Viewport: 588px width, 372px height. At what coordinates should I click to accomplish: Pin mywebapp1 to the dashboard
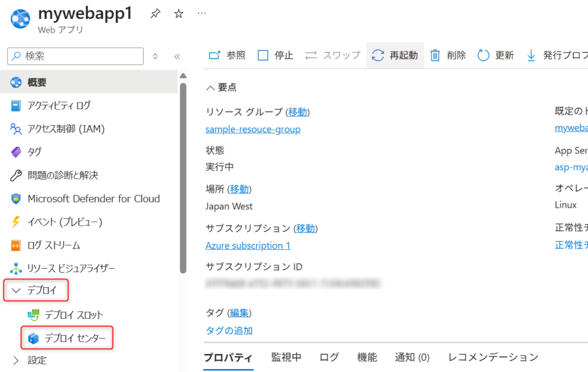click(155, 14)
